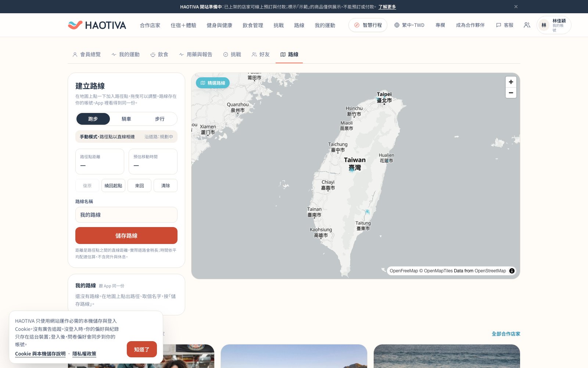588x368 pixels.
Task: Click Taipei 臺北市 on the map
Action: 384,98
